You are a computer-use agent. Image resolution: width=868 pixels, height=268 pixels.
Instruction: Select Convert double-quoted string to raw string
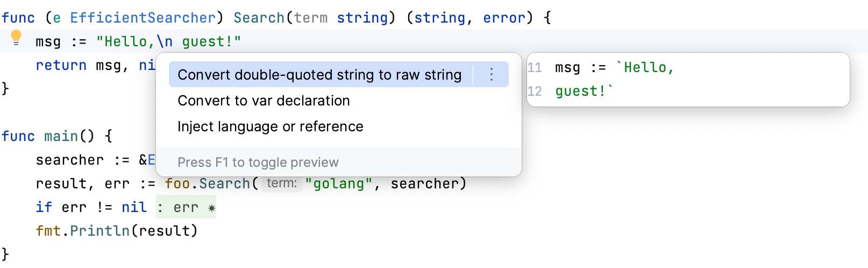point(319,75)
